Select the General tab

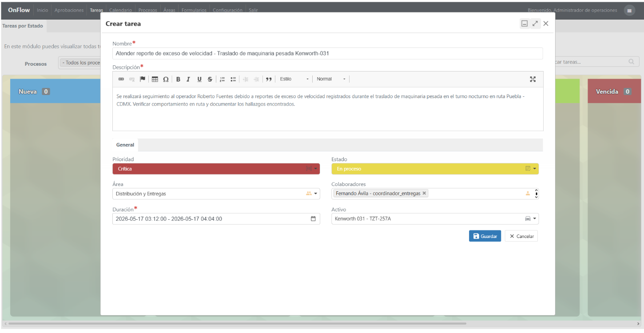tap(125, 145)
